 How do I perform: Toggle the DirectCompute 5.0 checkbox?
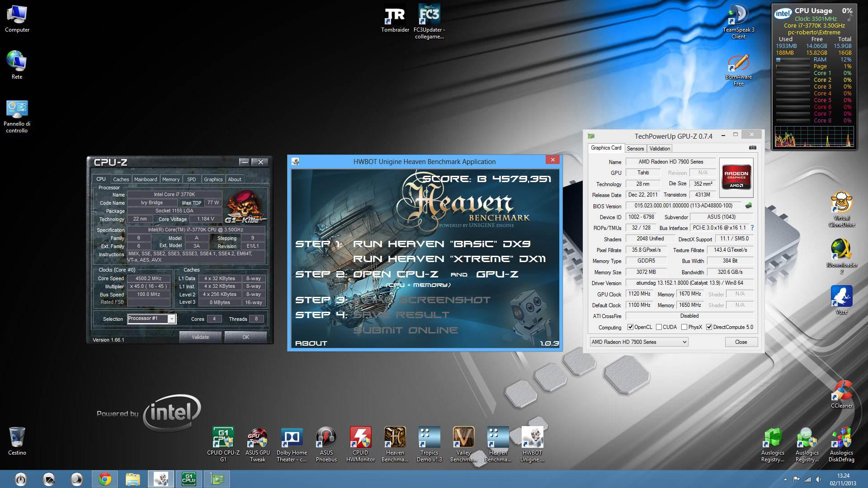(709, 327)
